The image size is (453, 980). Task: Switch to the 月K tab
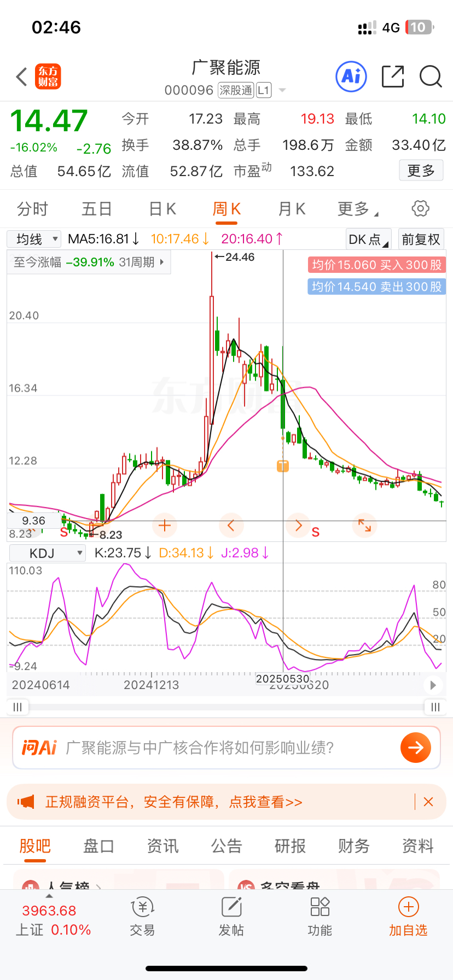tap(292, 208)
